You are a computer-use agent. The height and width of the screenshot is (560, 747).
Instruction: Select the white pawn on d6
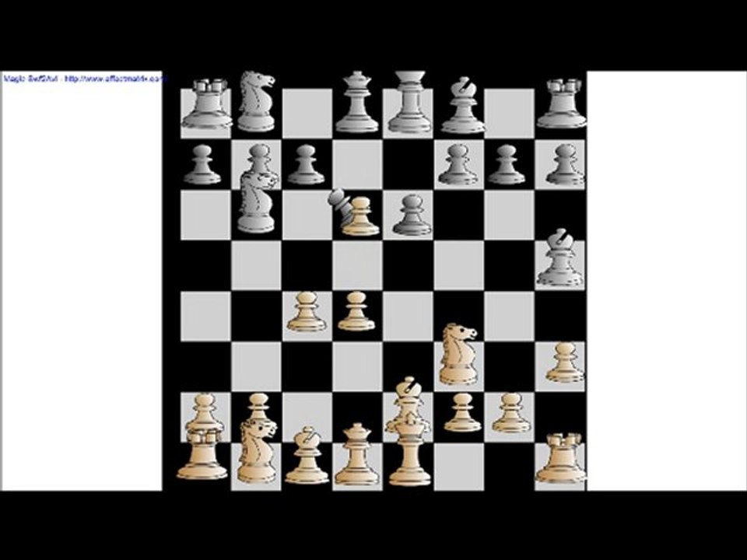point(362,216)
